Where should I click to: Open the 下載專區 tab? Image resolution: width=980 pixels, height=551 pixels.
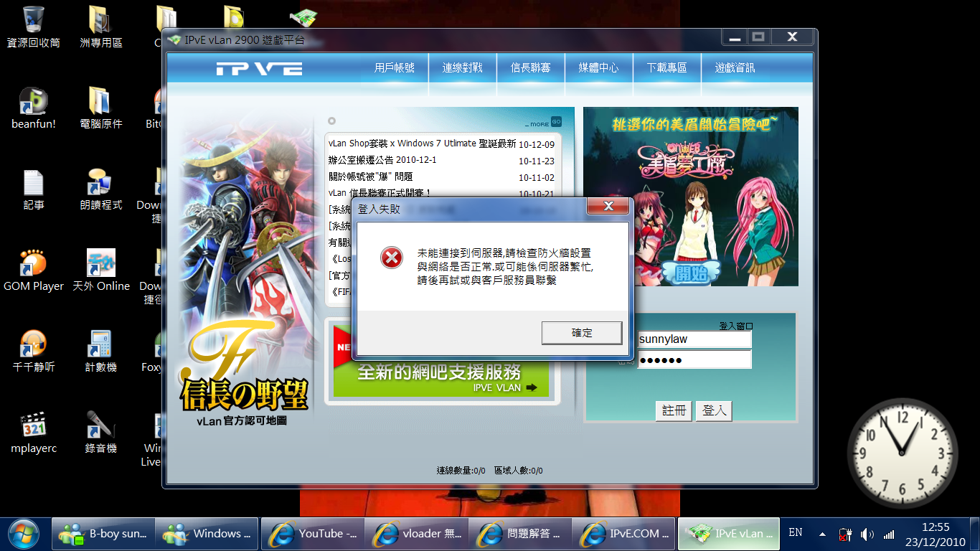[x=667, y=68]
